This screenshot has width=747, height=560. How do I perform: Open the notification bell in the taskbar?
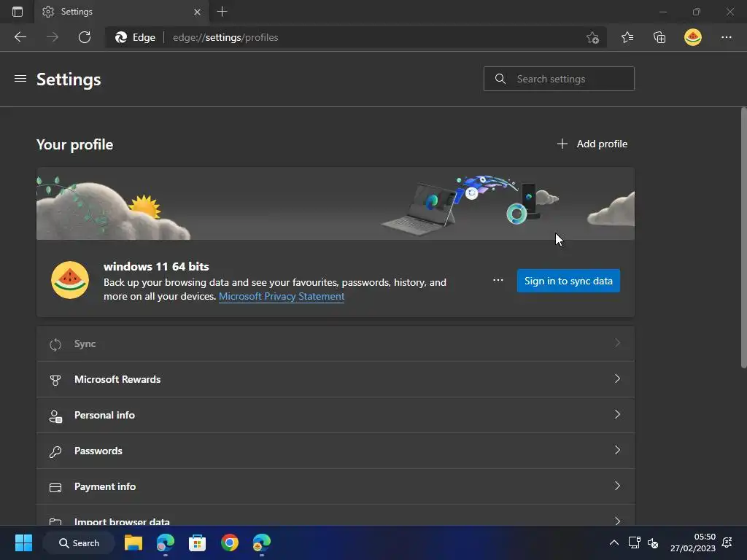(x=727, y=542)
